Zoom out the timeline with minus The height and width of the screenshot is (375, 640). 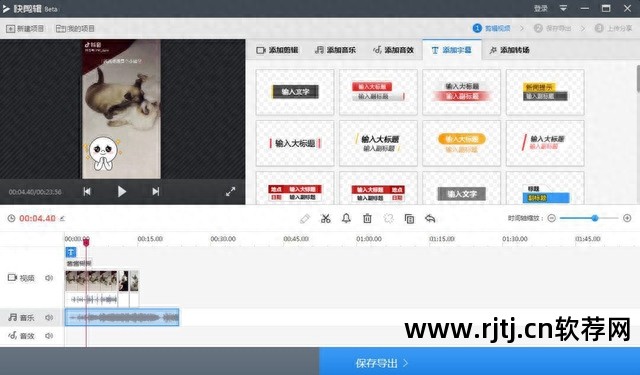[x=551, y=218]
